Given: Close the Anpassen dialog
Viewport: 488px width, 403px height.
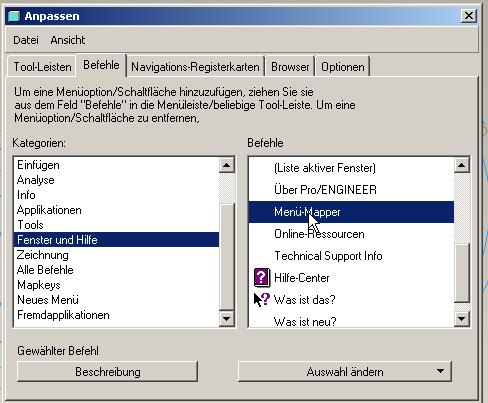Looking at the screenshot, I should [x=469, y=16].
